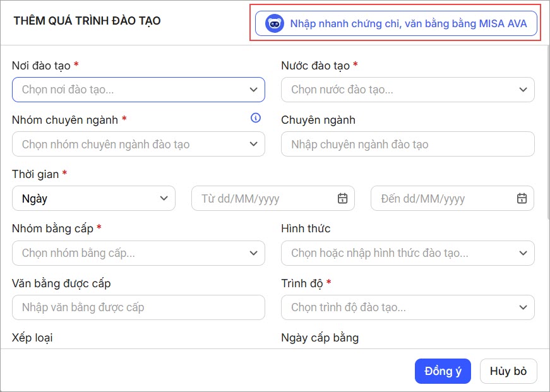Screen dimensions: 550x392
Task: Focus the Chuyên ngành text input
Action: point(407,144)
